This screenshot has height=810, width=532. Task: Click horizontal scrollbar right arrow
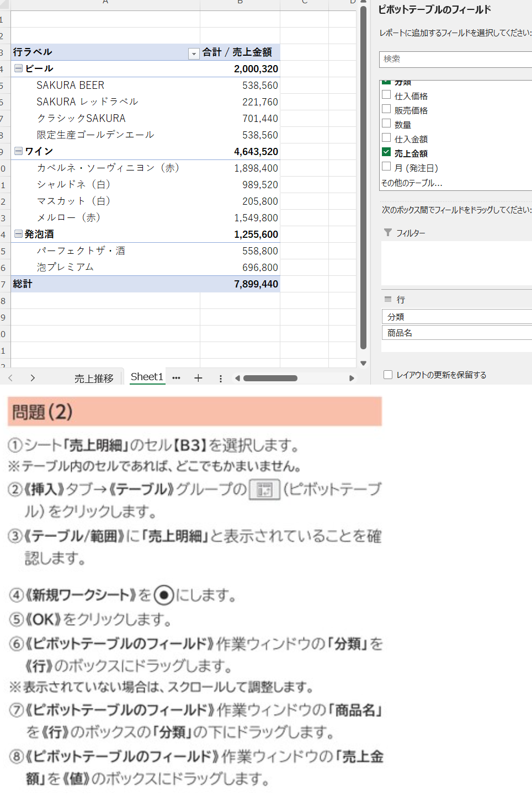click(x=352, y=378)
